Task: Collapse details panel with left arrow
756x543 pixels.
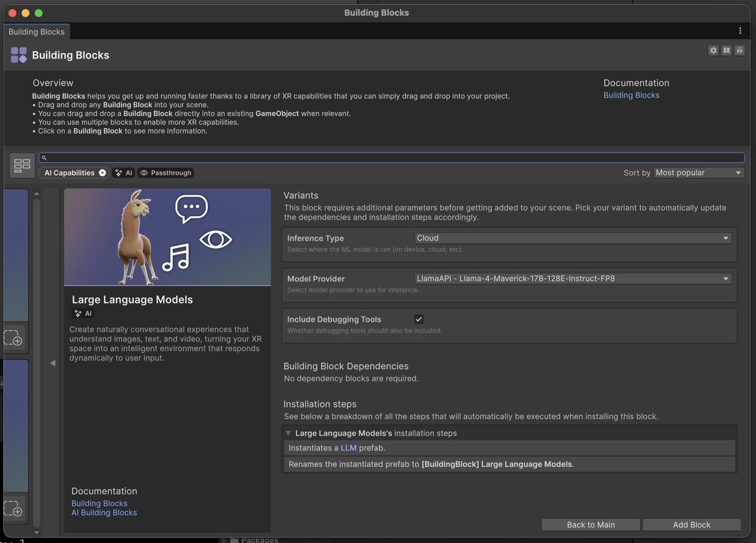Action: [52, 363]
